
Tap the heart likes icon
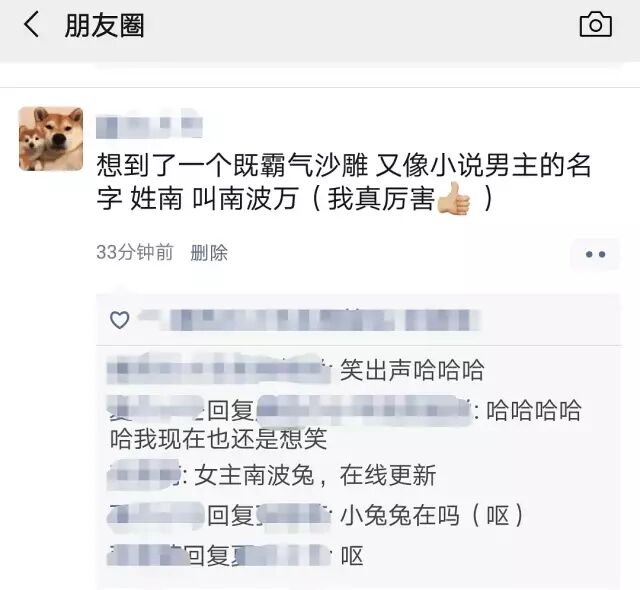click(x=120, y=320)
